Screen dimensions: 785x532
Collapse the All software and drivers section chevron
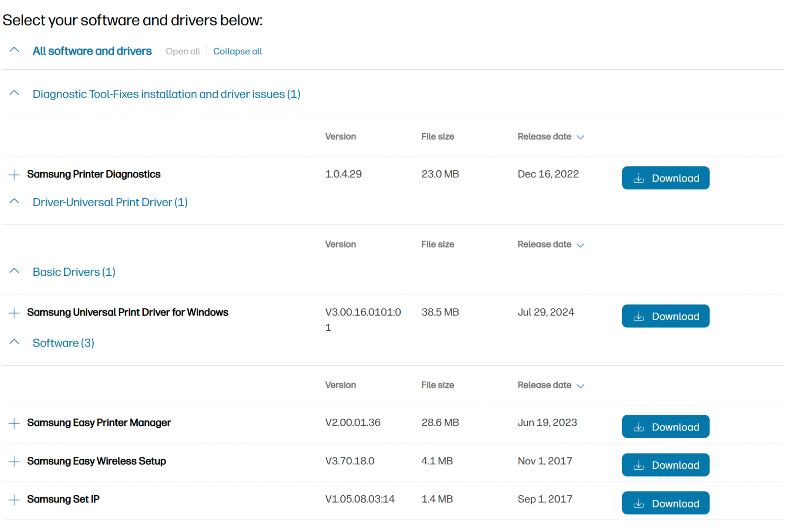pos(14,50)
